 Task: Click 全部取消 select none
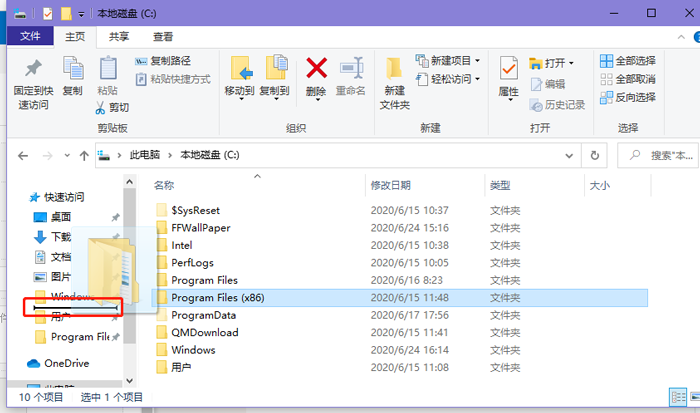[x=628, y=79]
